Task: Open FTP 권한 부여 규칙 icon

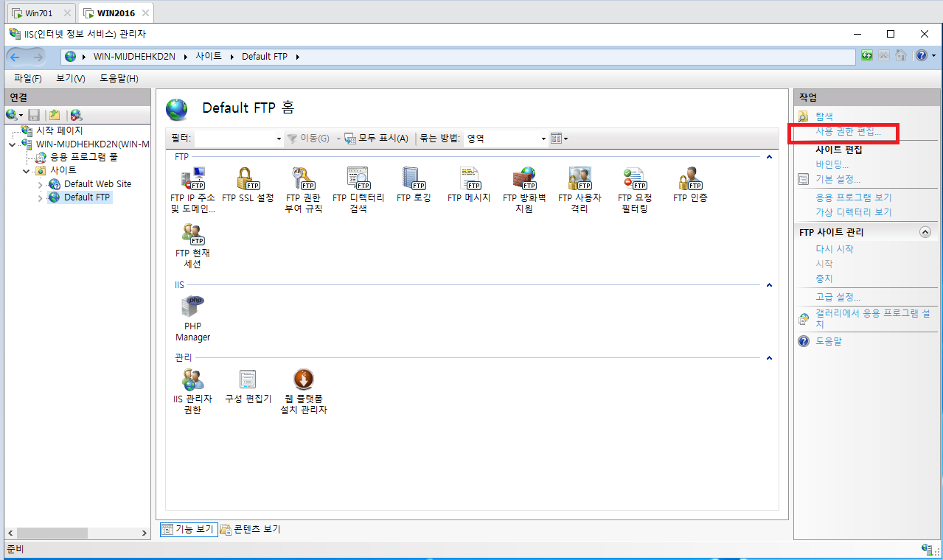Action: tap(303, 189)
